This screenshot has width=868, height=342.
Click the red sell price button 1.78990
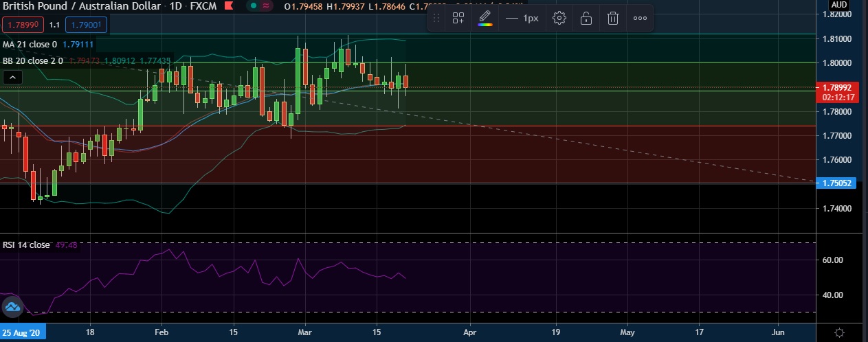click(x=23, y=25)
